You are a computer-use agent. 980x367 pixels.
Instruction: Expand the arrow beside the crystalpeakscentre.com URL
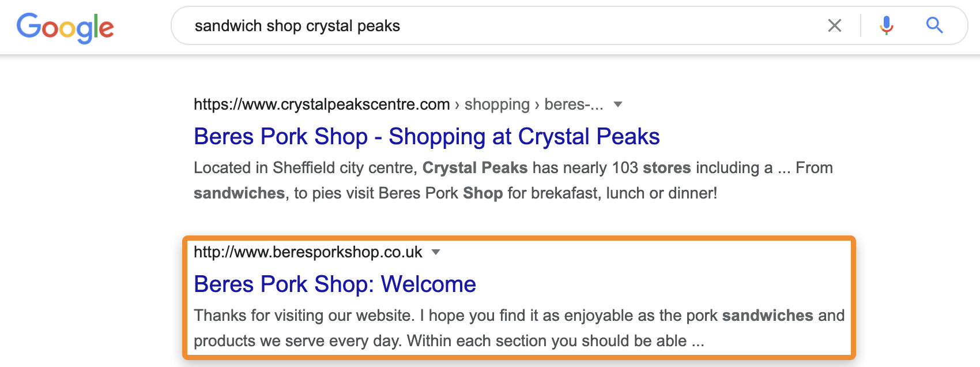tap(618, 104)
